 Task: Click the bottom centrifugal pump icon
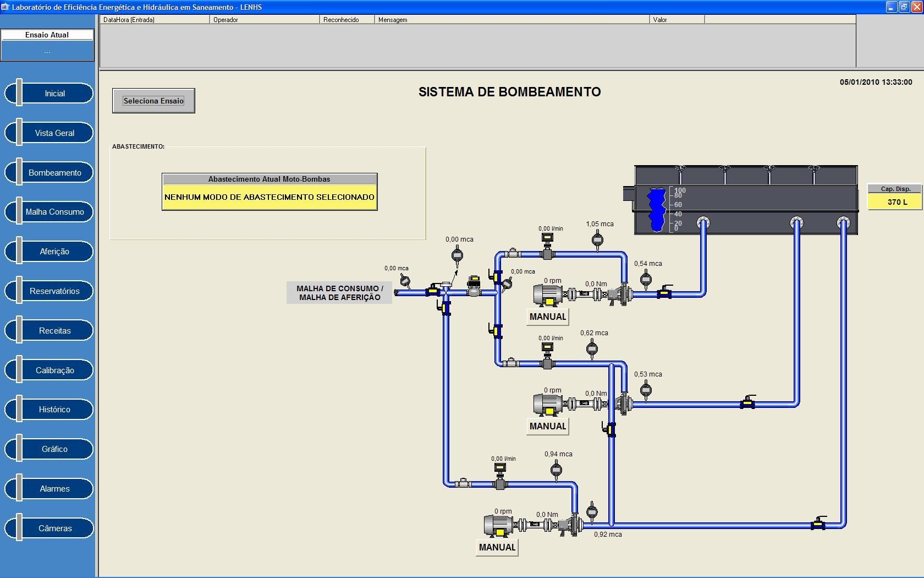(x=571, y=526)
